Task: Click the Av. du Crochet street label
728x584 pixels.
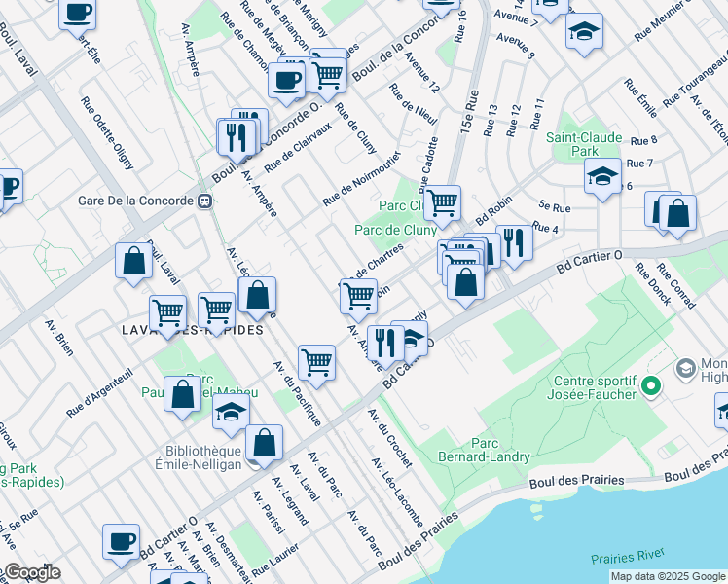Action: click(x=390, y=438)
